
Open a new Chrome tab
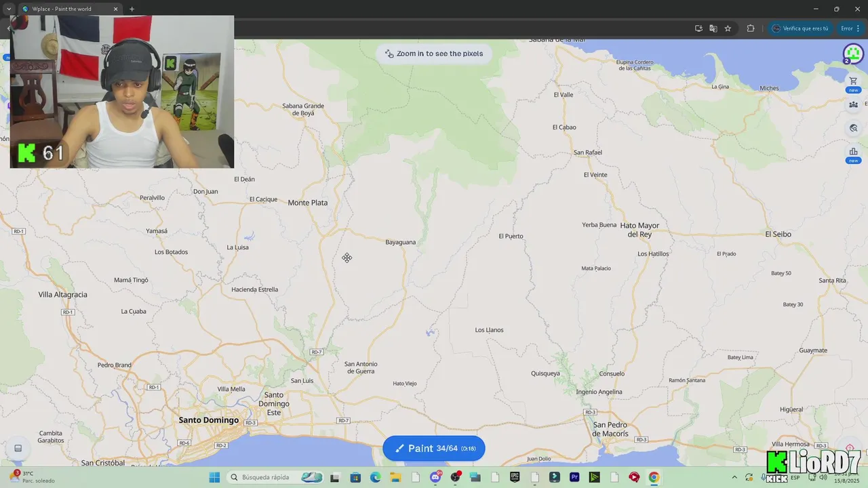[132, 9]
